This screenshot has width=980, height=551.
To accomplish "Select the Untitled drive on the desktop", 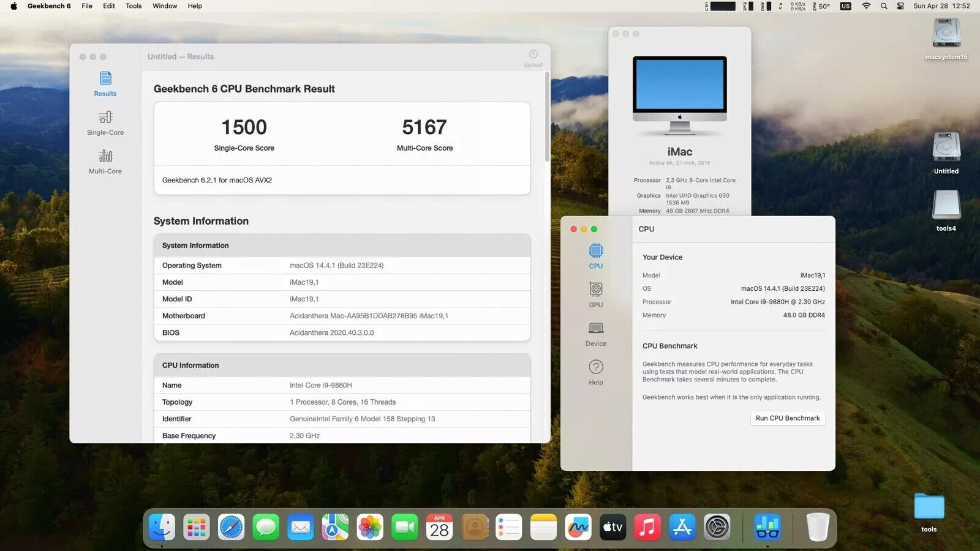I will pyautogui.click(x=946, y=153).
